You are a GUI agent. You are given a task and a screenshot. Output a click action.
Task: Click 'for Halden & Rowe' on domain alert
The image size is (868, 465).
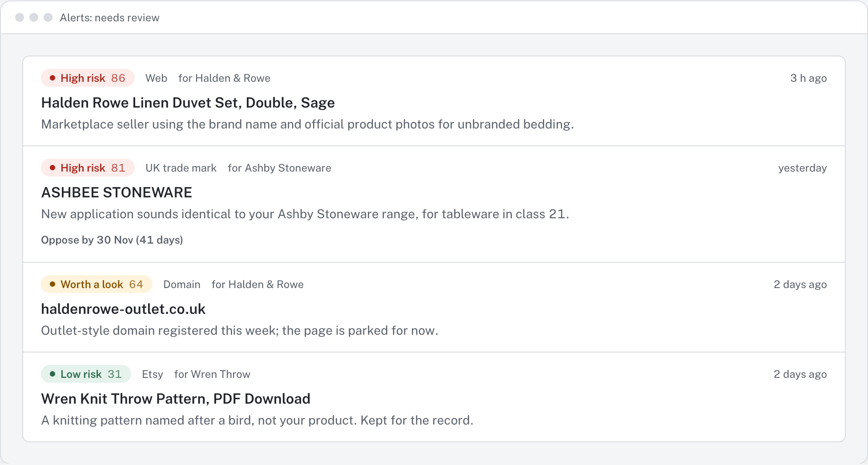(x=257, y=285)
